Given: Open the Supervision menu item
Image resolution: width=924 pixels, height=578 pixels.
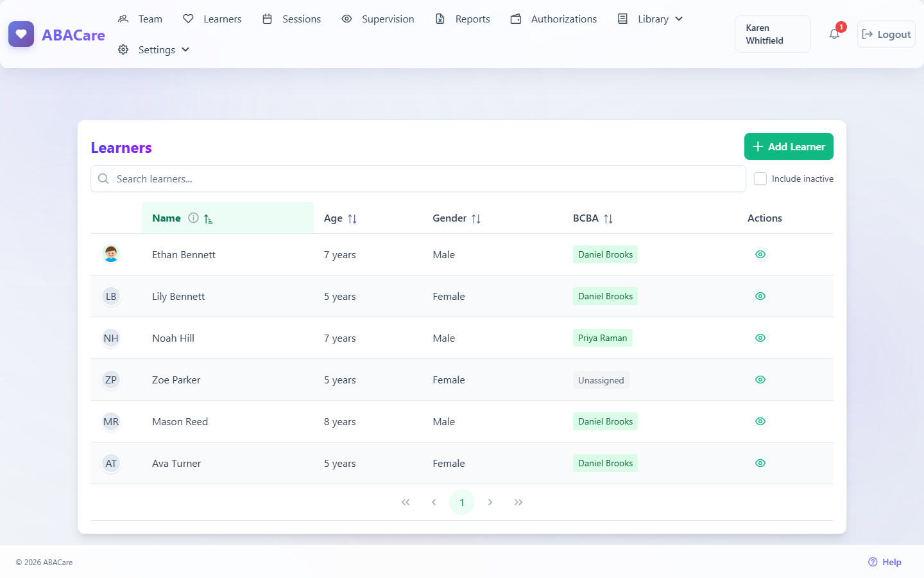Looking at the screenshot, I should (378, 19).
